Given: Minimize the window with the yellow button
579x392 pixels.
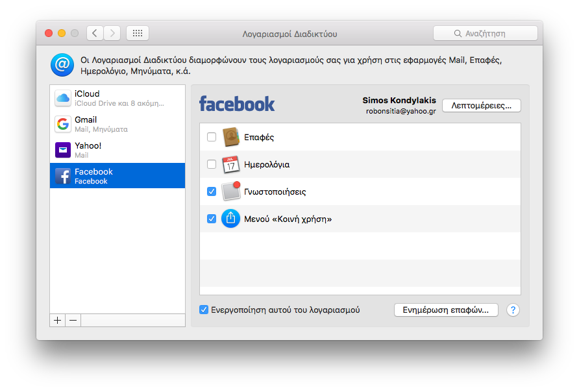Looking at the screenshot, I should pos(62,33).
